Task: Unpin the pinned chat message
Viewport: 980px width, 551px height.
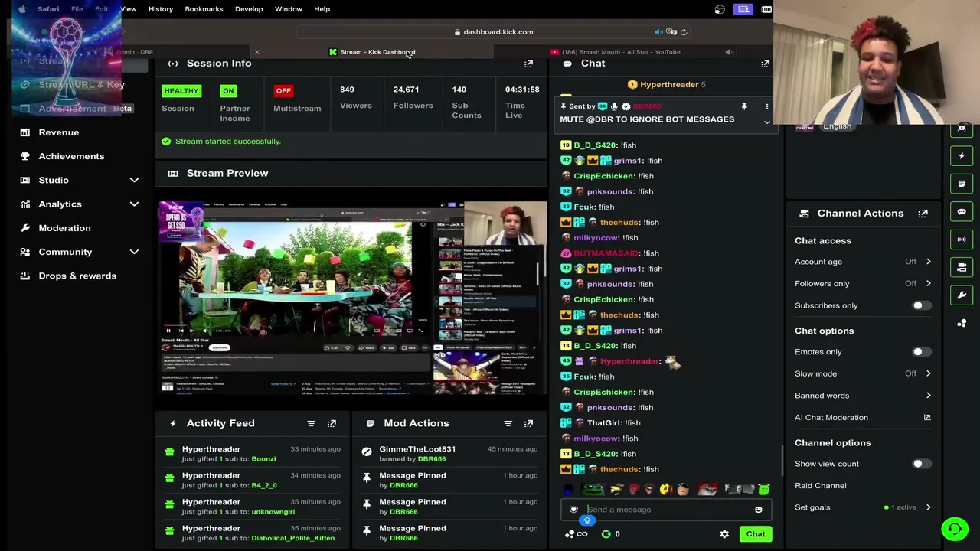Action: pyautogui.click(x=743, y=106)
